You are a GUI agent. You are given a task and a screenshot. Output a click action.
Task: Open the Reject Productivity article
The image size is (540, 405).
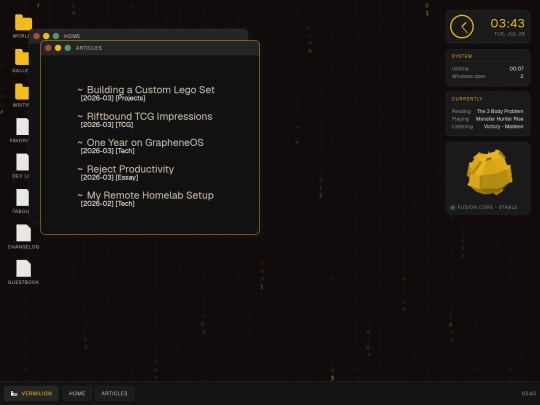[x=130, y=169]
